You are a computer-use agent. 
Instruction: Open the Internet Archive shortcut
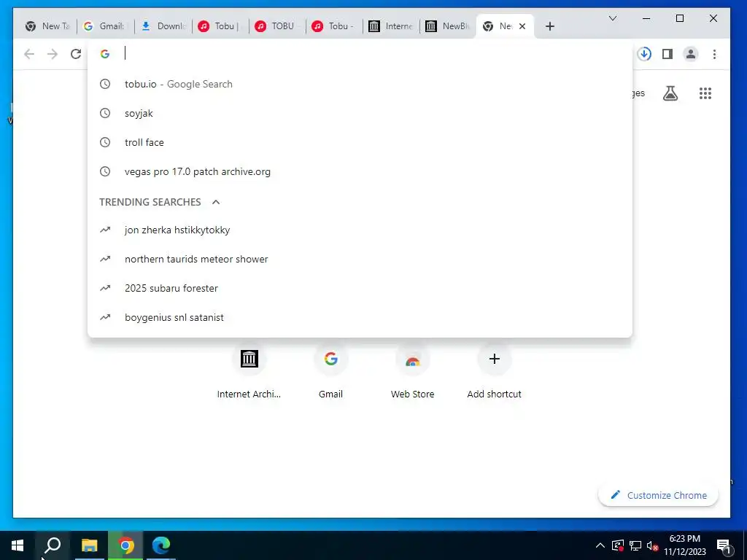click(x=249, y=371)
